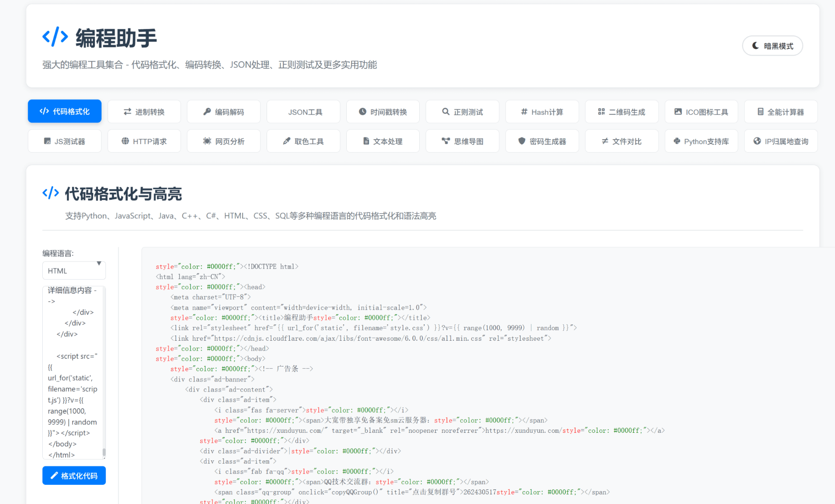Click the hash icon on Hash计算

click(x=524, y=112)
